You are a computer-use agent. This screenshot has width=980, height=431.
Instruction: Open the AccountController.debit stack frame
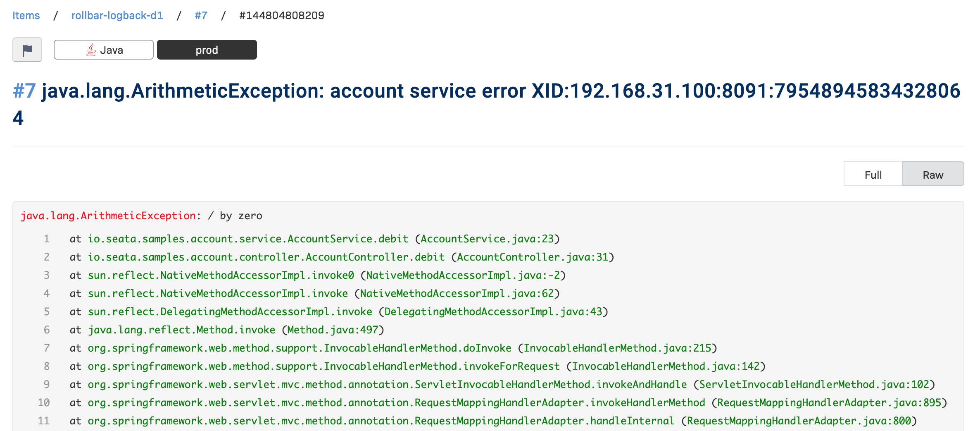(x=266, y=257)
